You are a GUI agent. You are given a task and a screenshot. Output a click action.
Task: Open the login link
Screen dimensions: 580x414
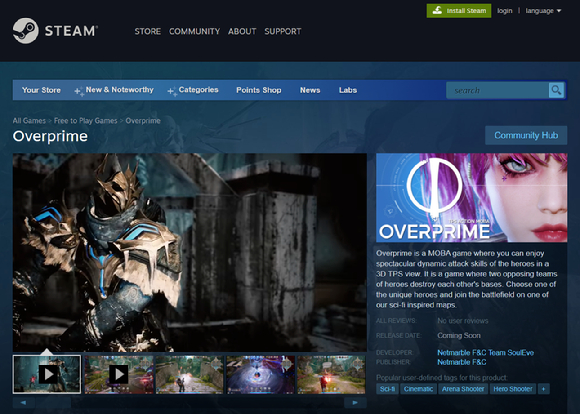click(x=505, y=11)
